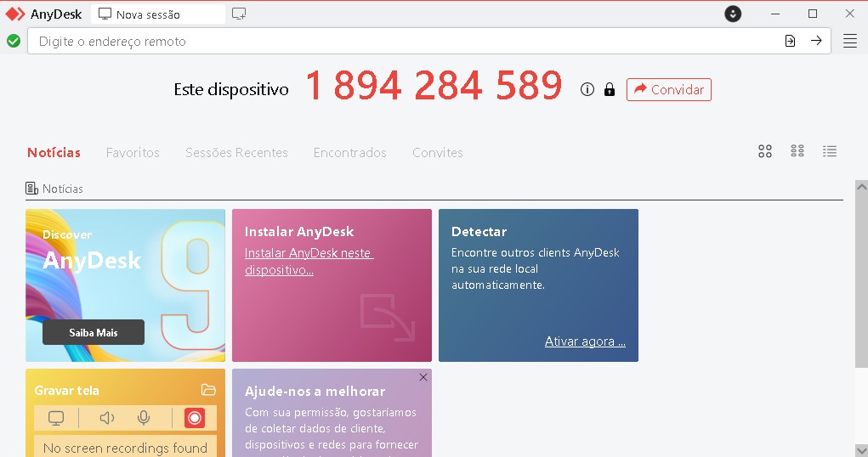Switch to small tiles view
Viewport: 868px width, 457px height.
(797, 151)
